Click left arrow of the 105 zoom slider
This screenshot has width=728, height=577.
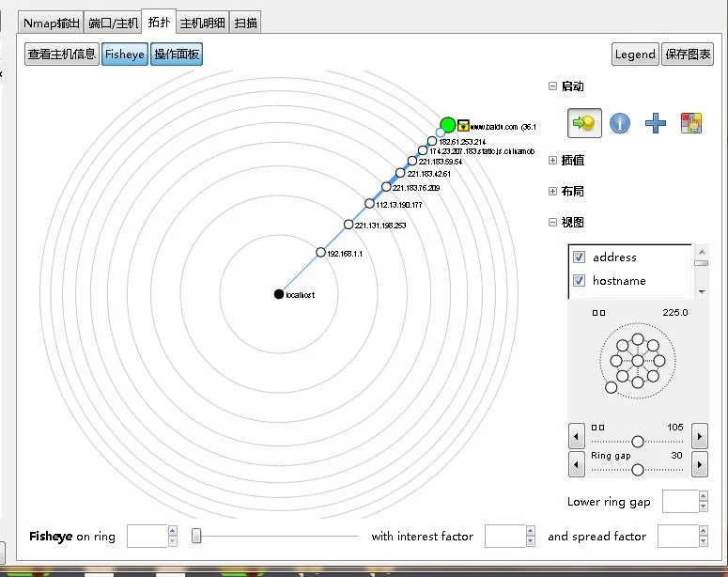coord(577,436)
